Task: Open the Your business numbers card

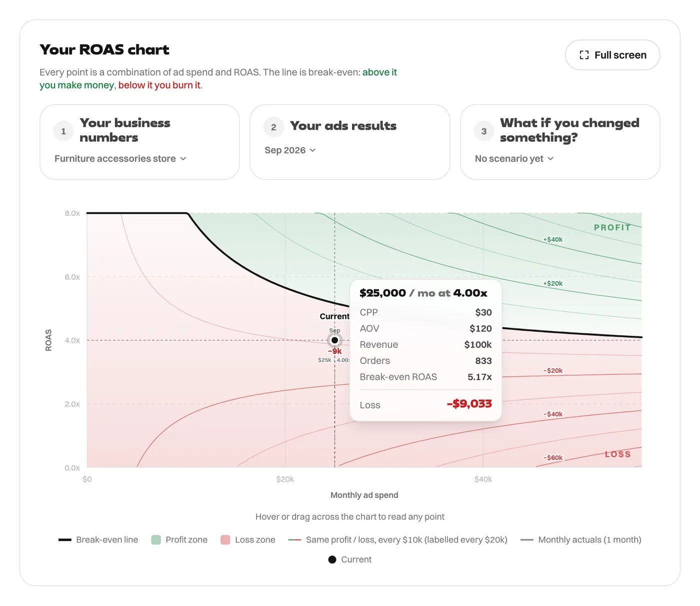Action: 139,142
